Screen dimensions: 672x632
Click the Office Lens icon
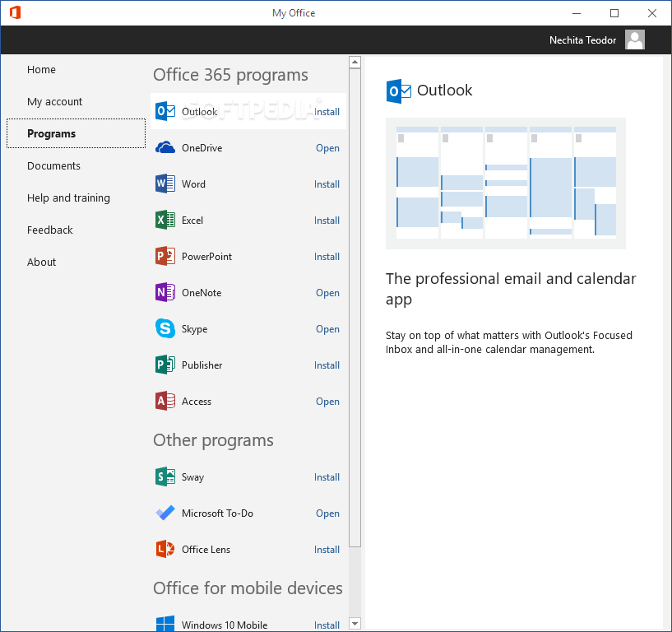(165, 549)
